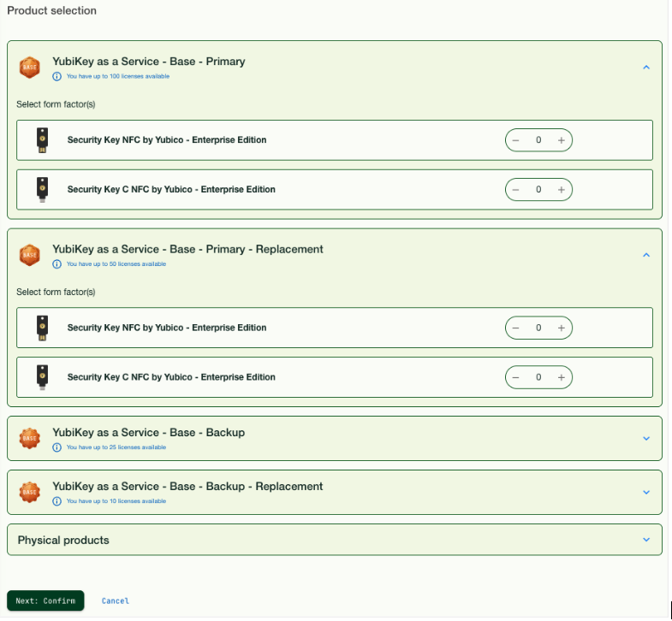The width and height of the screenshot is (672, 621).
Task: Click info icon beside 'up to 10 licenses'
Action: click(x=57, y=500)
